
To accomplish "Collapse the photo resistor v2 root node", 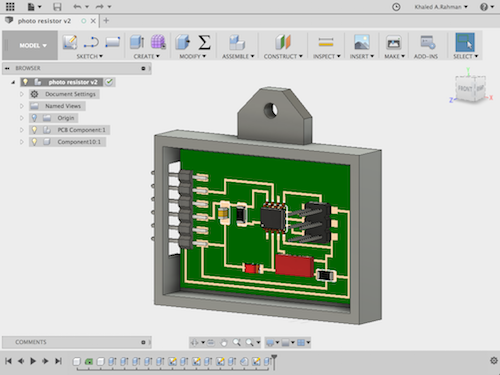I will [x=13, y=82].
